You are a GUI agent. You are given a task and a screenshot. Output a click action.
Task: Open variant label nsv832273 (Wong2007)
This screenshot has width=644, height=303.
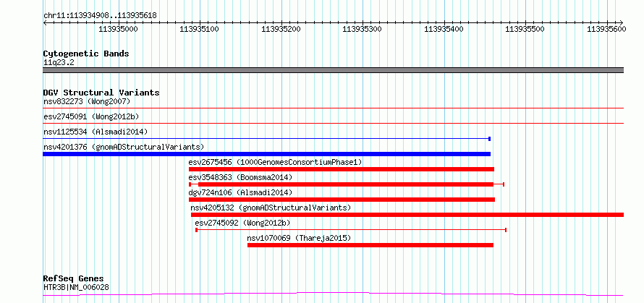tap(87, 101)
